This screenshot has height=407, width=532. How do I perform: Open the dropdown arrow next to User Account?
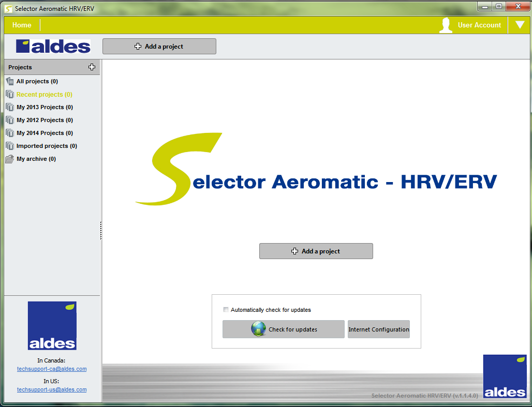coord(520,25)
